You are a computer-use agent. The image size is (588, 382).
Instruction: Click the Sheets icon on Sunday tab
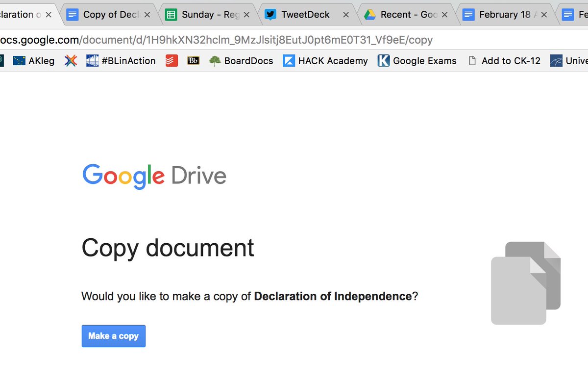coord(171,15)
